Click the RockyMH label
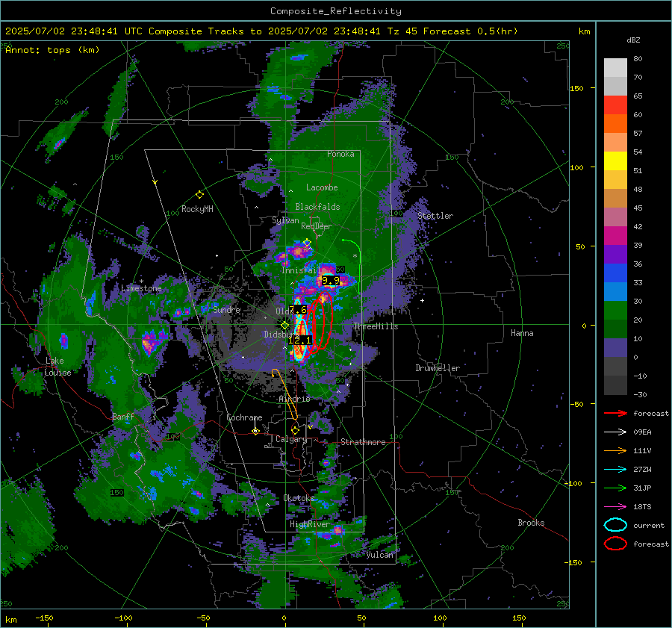The image size is (672, 628). pos(197,209)
